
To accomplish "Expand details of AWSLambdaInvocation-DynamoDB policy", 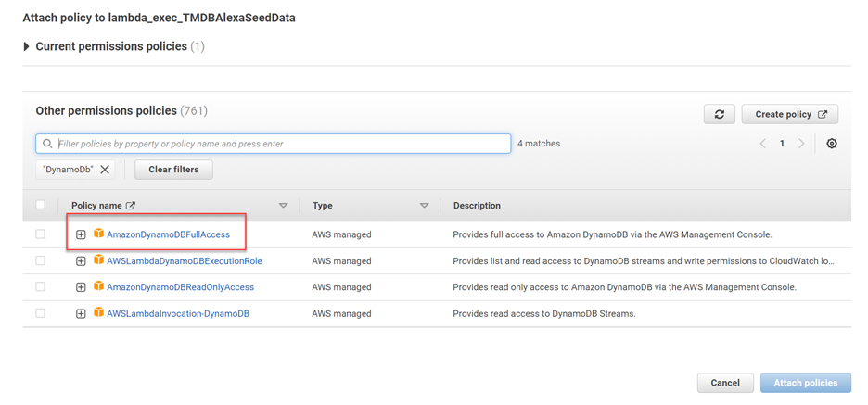I will pyautogui.click(x=81, y=313).
